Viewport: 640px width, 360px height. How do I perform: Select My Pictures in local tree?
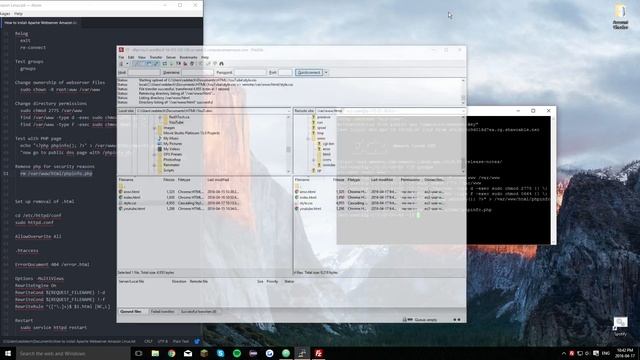click(173, 144)
